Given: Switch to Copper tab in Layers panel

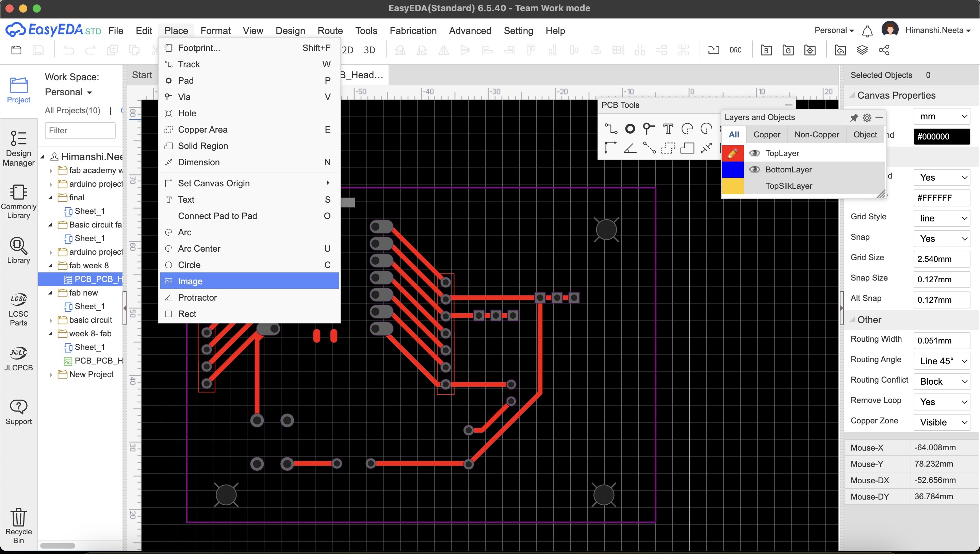Looking at the screenshot, I should point(767,134).
